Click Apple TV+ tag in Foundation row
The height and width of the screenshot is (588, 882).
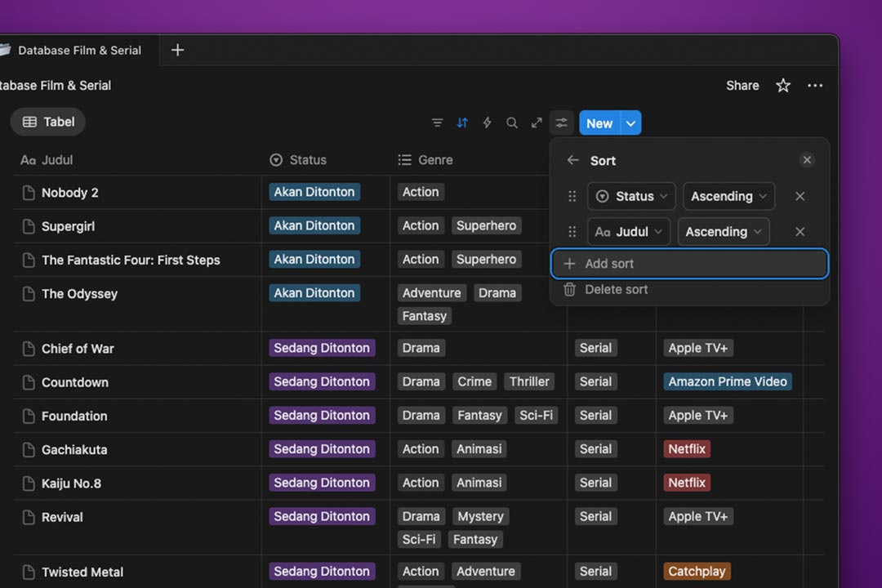(x=698, y=416)
